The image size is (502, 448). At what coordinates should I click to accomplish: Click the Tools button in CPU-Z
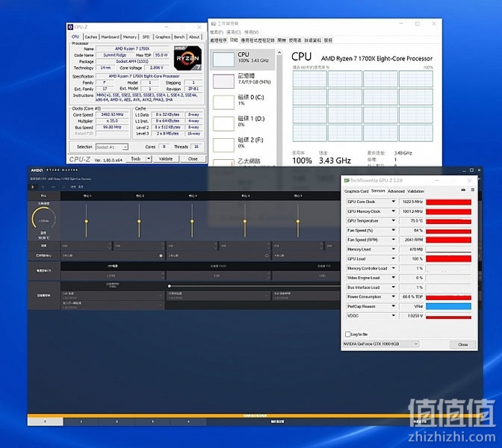click(x=136, y=159)
